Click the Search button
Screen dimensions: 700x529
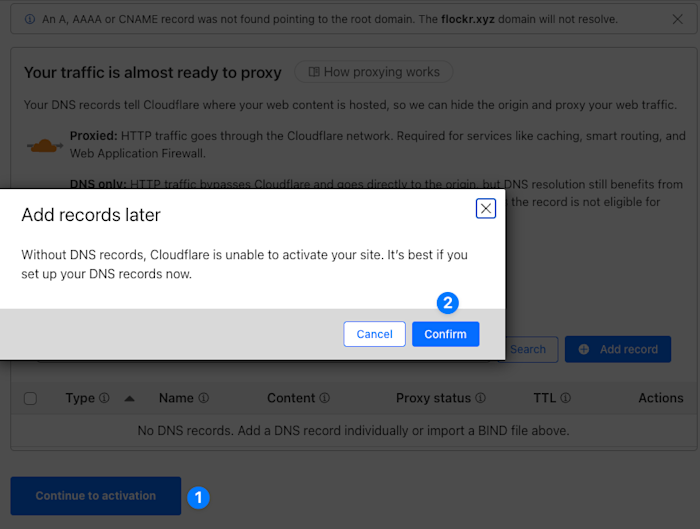click(x=531, y=349)
